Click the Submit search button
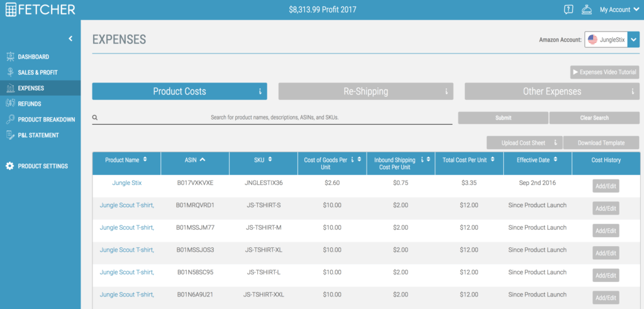 pos(503,118)
